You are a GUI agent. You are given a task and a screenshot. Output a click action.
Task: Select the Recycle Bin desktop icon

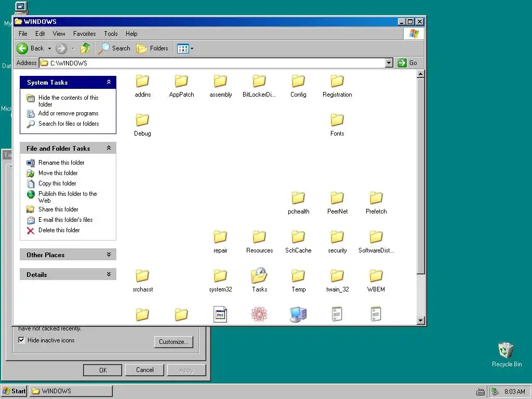coord(506,354)
